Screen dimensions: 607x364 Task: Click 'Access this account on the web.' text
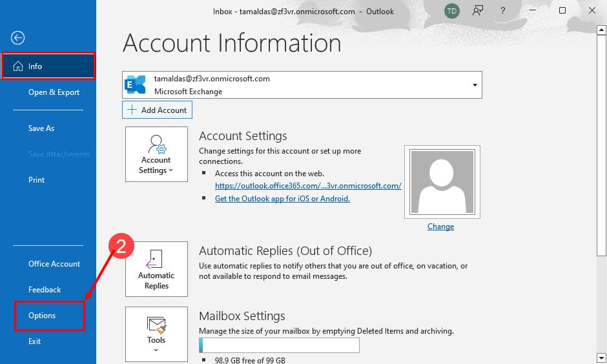tap(269, 174)
